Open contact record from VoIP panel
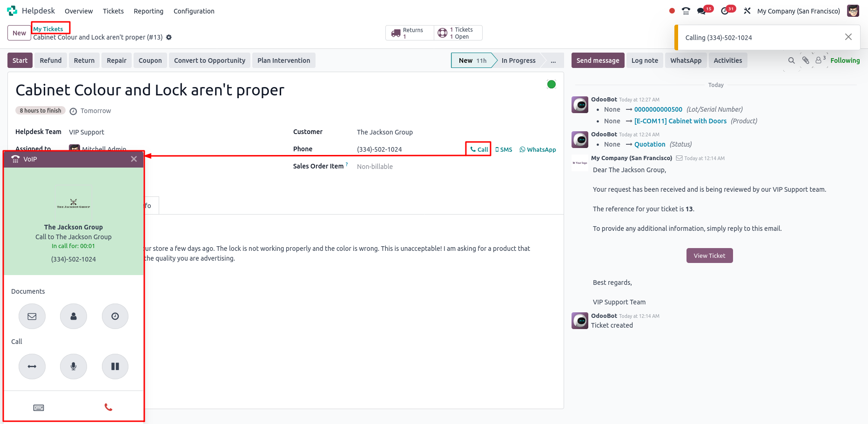The image size is (868, 424). pyautogui.click(x=74, y=316)
